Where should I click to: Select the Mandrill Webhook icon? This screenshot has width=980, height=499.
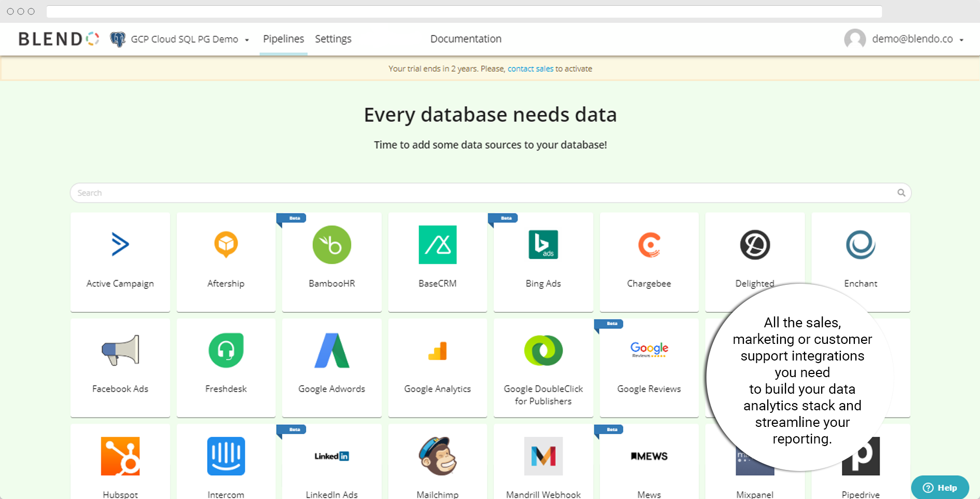[x=543, y=456]
